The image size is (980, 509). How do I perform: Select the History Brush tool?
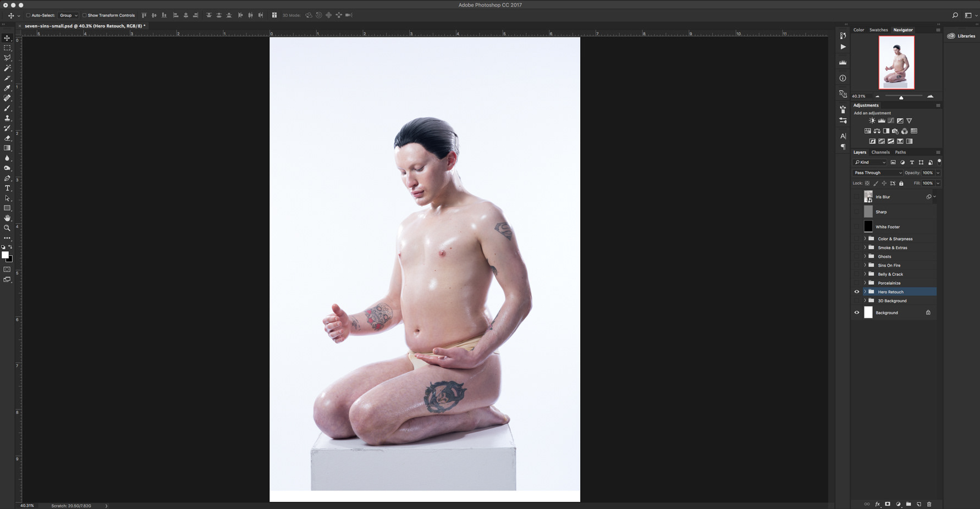[7, 128]
